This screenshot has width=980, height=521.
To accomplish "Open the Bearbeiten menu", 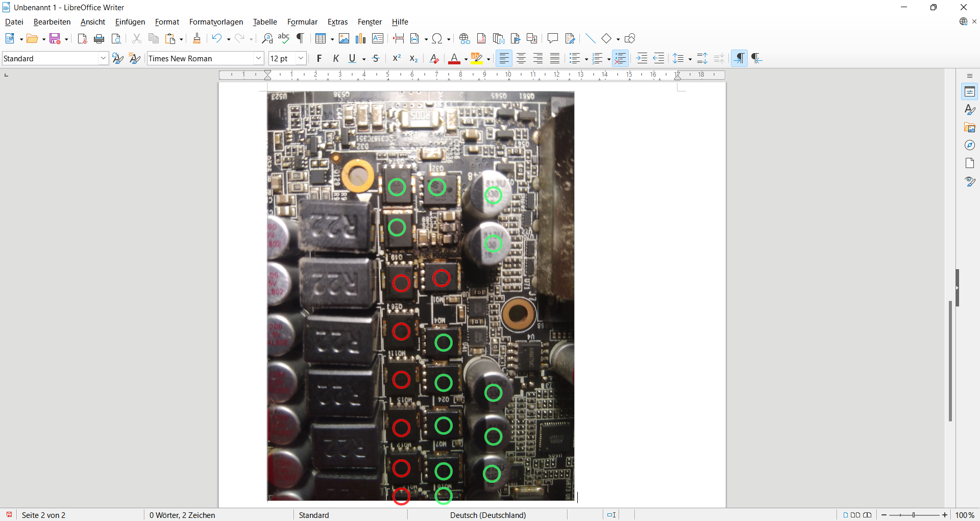I will tap(52, 22).
